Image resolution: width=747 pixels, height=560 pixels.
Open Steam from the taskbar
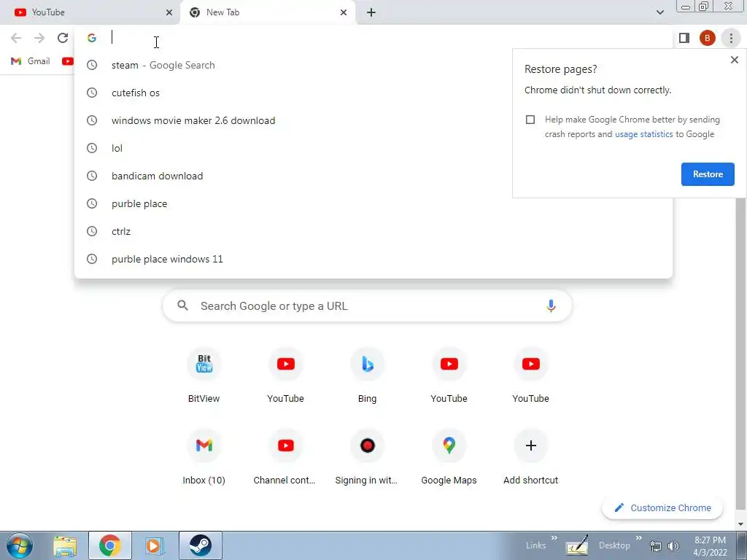tap(201, 545)
